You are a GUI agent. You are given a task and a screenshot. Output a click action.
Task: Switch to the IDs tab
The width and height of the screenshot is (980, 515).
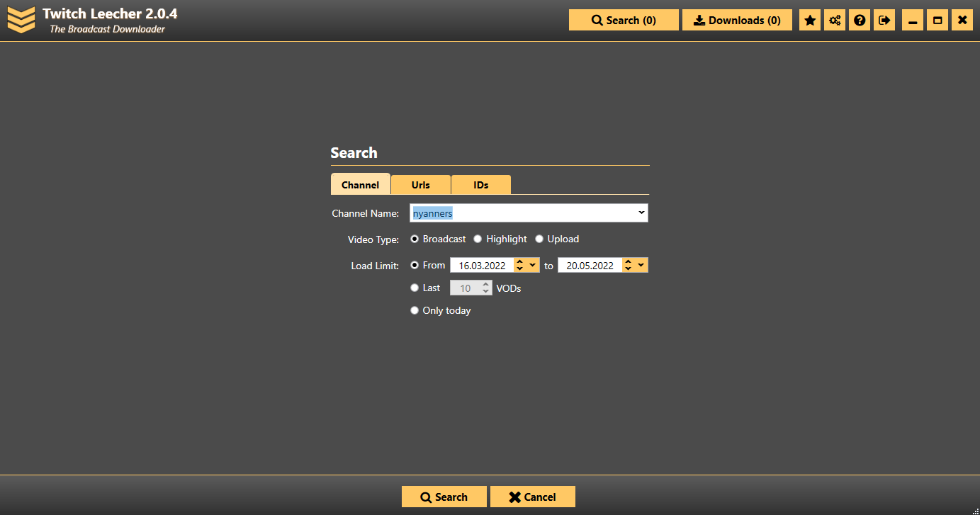tap(481, 185)
